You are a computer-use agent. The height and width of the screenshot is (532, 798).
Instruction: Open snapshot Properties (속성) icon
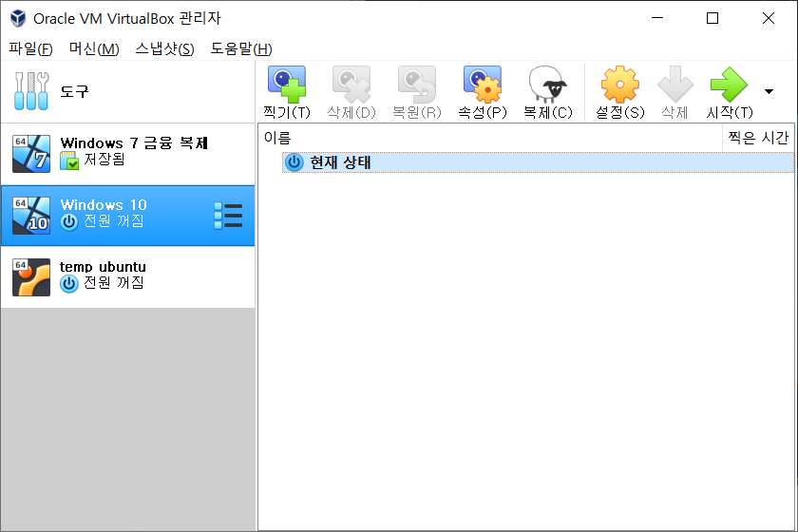tap(483, 85)
